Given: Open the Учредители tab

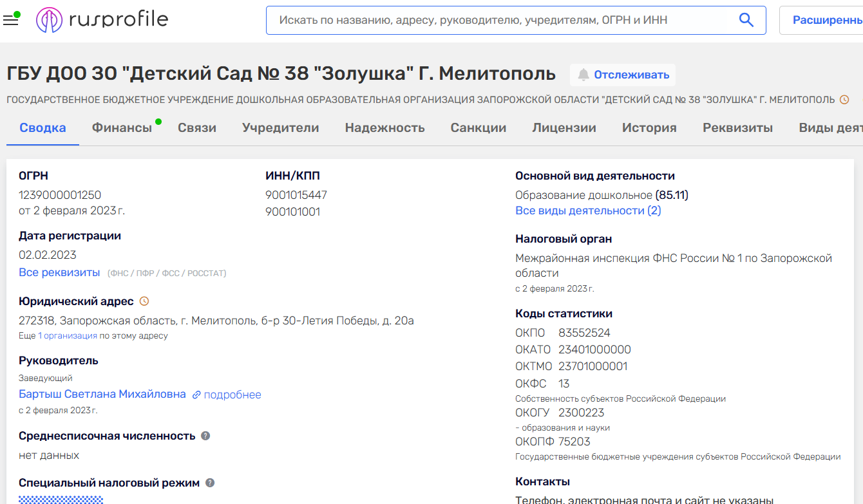Looking at the screenshot, I should (x=280, y=127).
